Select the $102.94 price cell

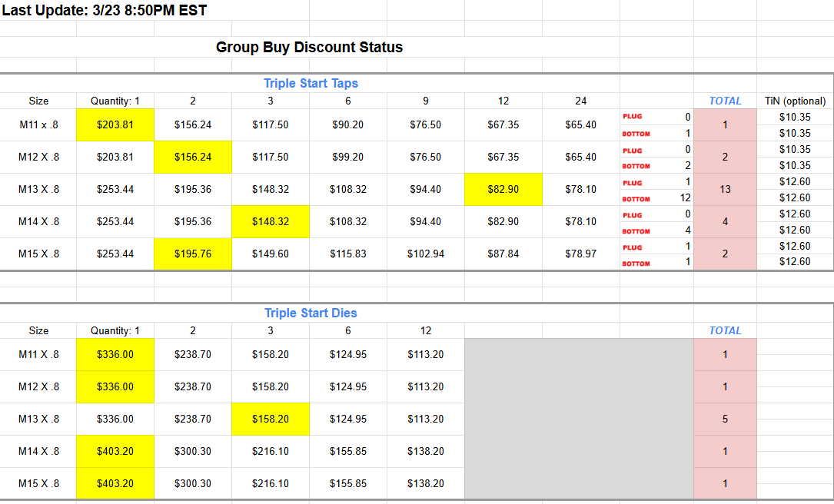click(x=426, y=254)
